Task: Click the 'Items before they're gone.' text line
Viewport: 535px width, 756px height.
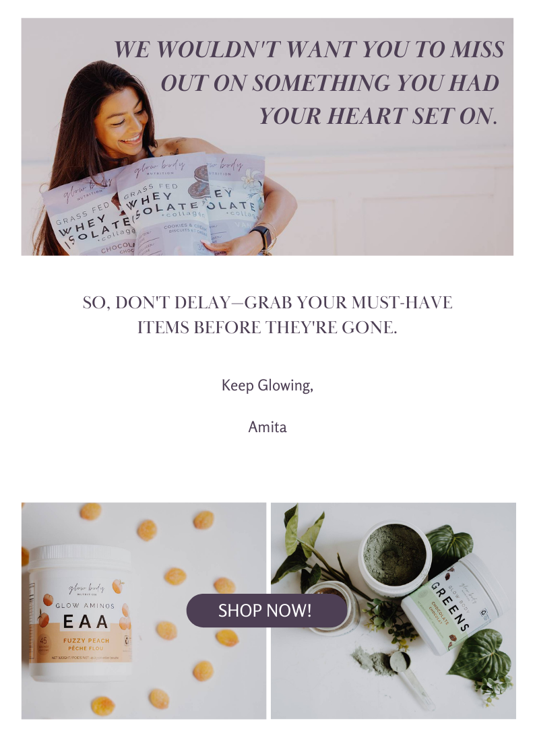Action: (267, 327)
